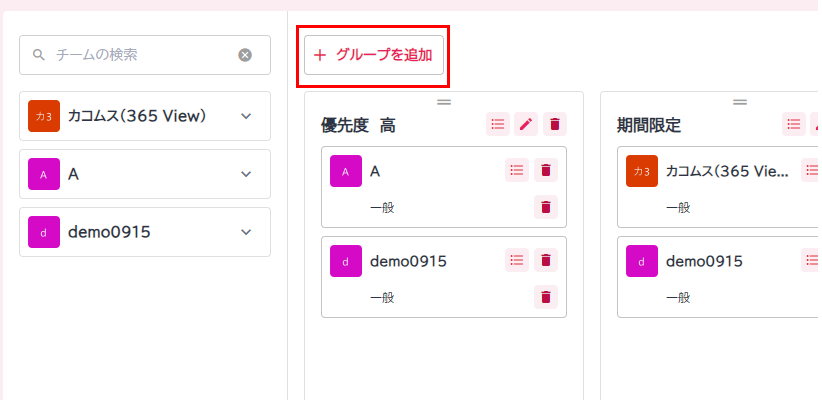
Task: Clear the team search field
Action: [245, 55]
